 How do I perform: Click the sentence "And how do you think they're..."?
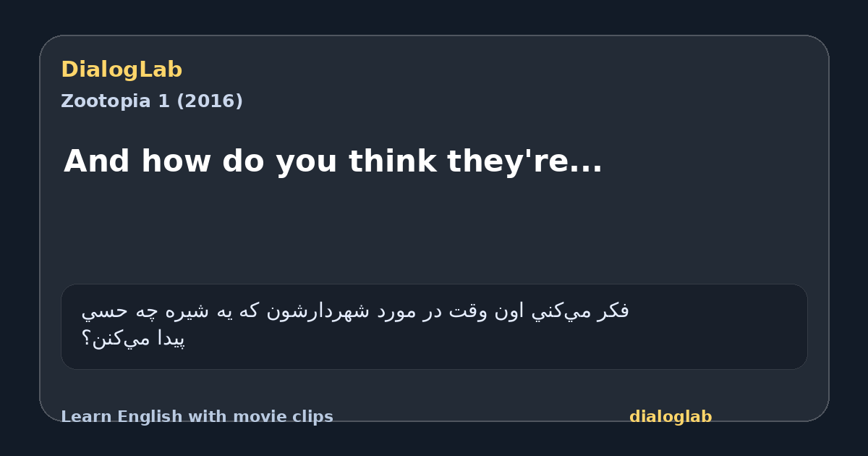tap(333, 161)
